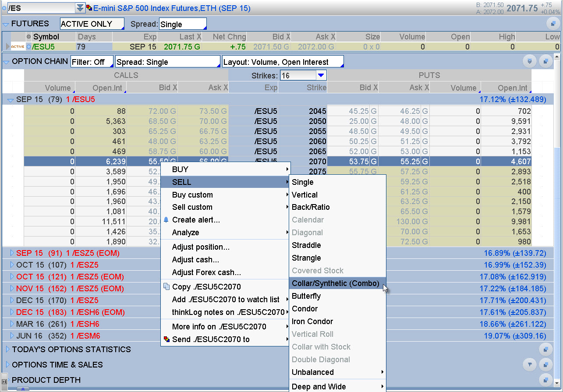Click the filter funnel icon near OPTIONS TIME & SALES
This screenshot has height=392, width=563.
point(529,364)
